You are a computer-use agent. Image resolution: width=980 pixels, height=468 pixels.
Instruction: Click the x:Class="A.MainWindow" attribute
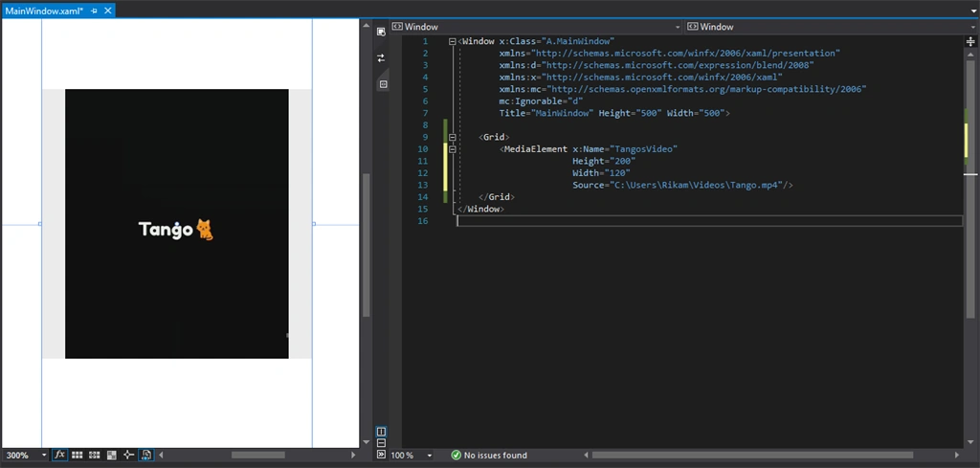click(557, 42)
